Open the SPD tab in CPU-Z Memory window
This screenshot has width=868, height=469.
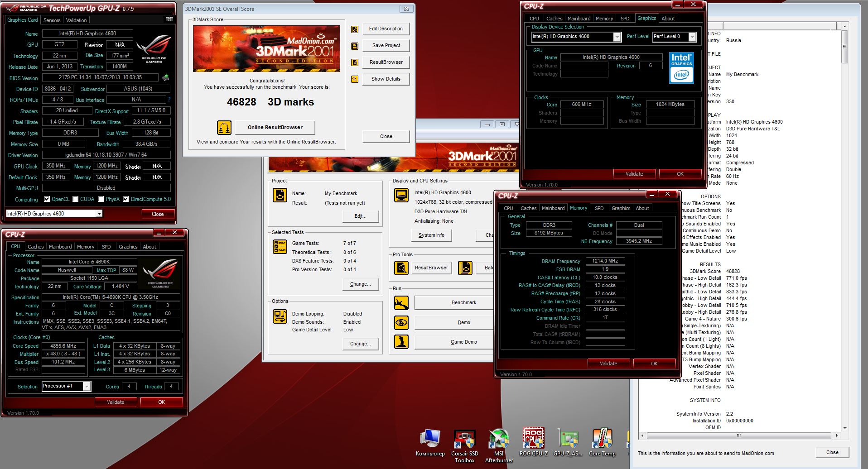coord(599,208)
